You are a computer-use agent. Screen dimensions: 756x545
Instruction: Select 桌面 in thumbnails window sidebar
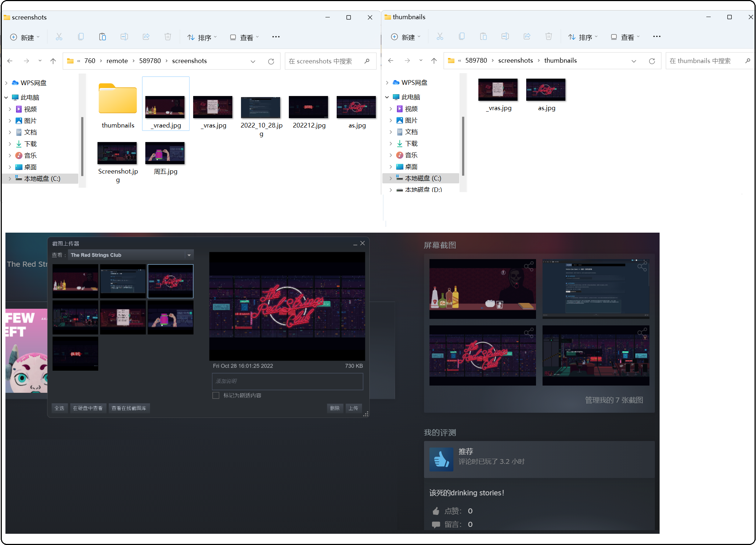(411, 167)
